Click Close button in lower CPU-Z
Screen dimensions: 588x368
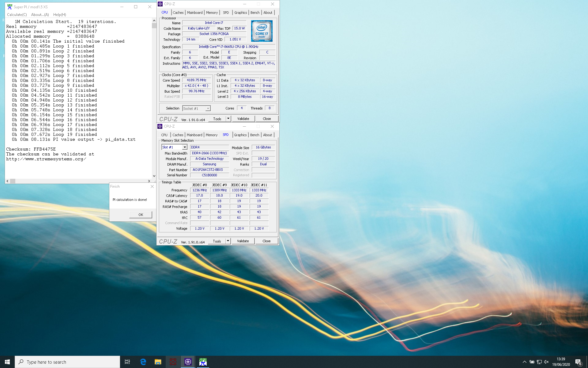[x=266, y=241]
